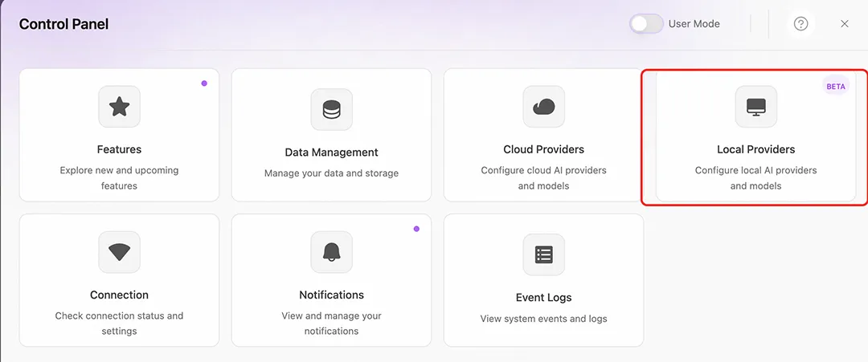Open Data Management title
The image size is (868, 362).
[x=331, y=153]
